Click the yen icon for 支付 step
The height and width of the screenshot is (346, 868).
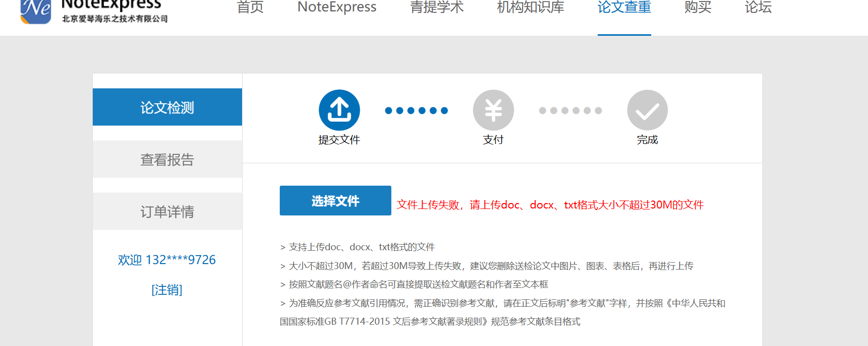tap(494, 110)
